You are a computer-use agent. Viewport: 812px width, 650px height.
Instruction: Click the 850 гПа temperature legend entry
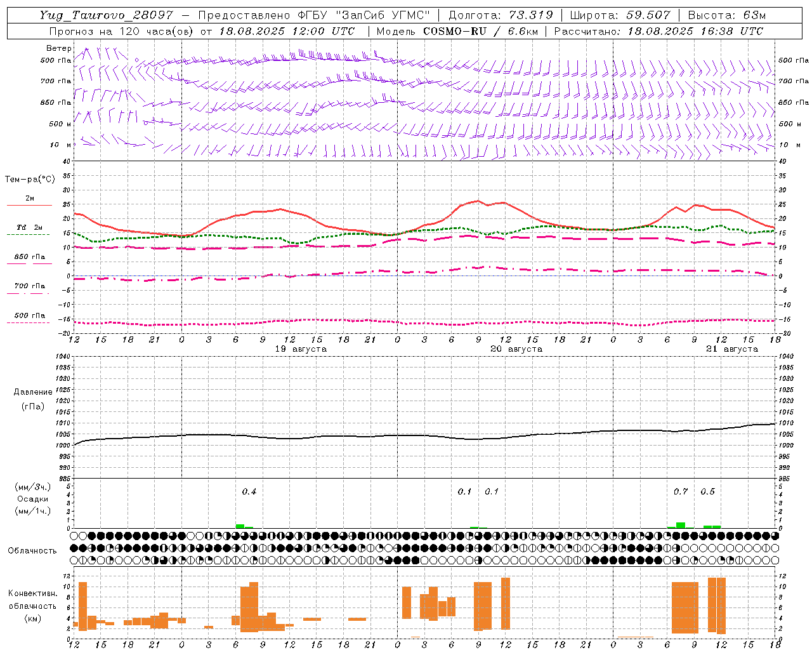[x=30, y=257]
